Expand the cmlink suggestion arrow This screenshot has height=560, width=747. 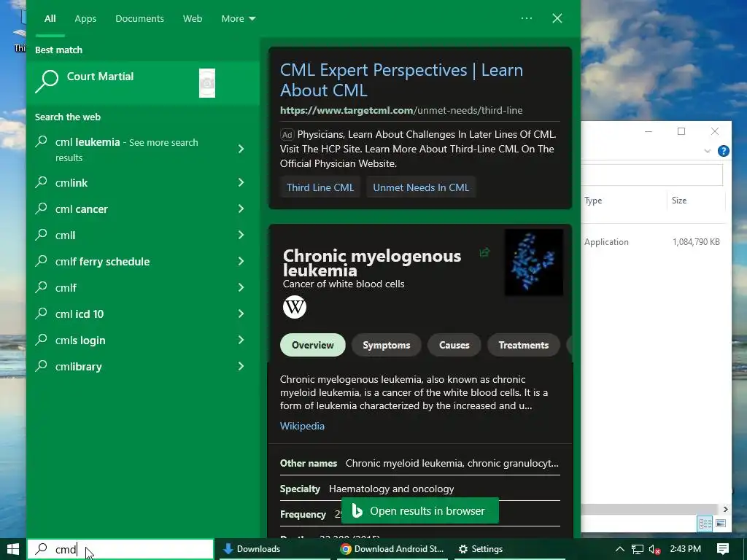point(241,182)
